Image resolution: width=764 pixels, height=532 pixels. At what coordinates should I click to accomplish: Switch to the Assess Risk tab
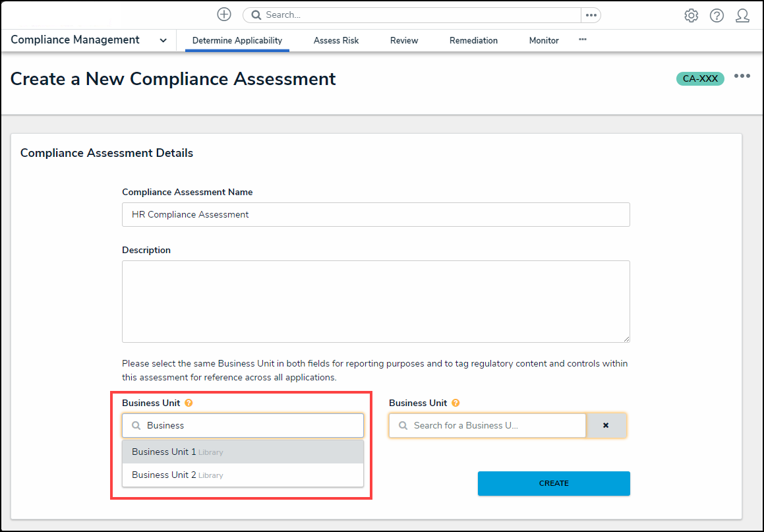tap(336, 40)
